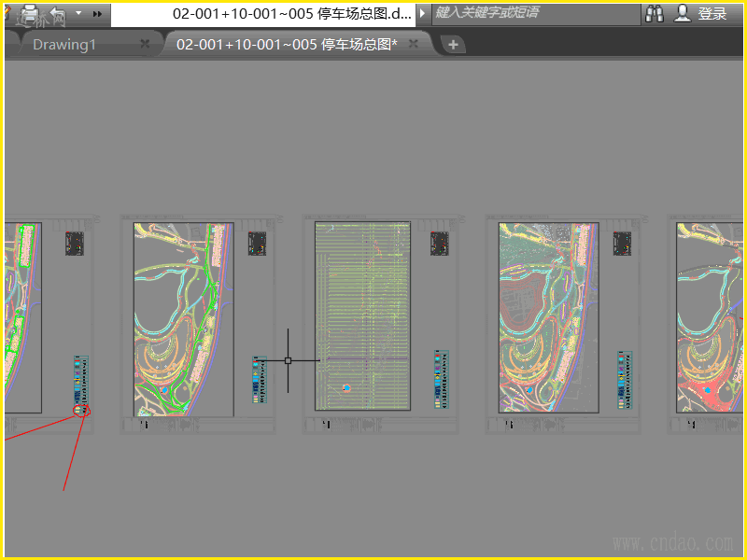The image size is (747, 560).
Task: Expand the quick access toolbar double-arrow overflow
Action: (x=97, y=14)
